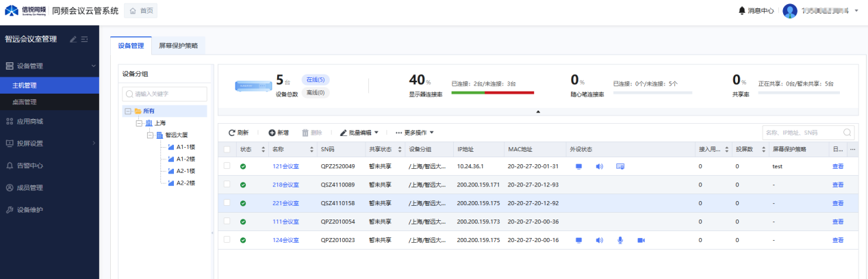Click the search magnifier icon in table search
The height and width of the screenshot is (279, 868).
click(847, 133)
